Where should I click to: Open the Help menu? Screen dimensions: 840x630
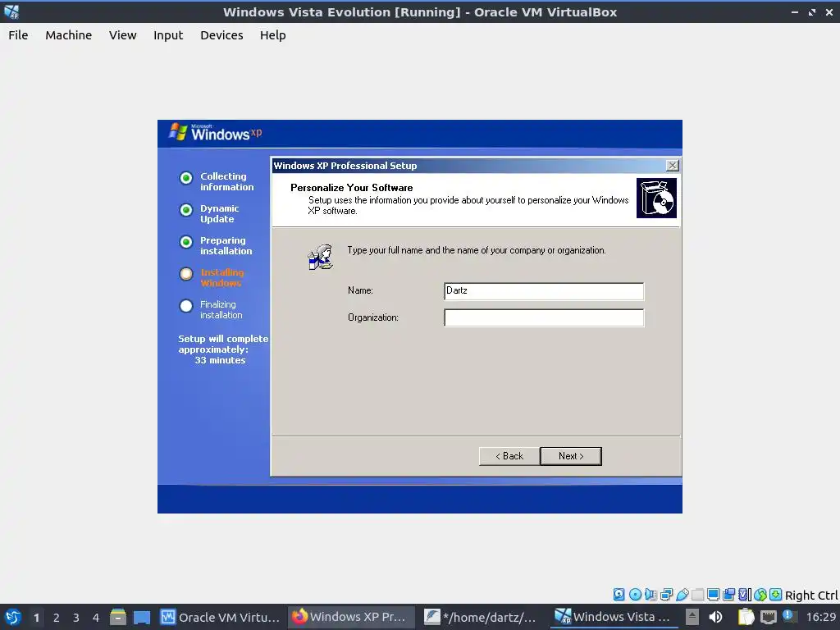click(272, 35)
